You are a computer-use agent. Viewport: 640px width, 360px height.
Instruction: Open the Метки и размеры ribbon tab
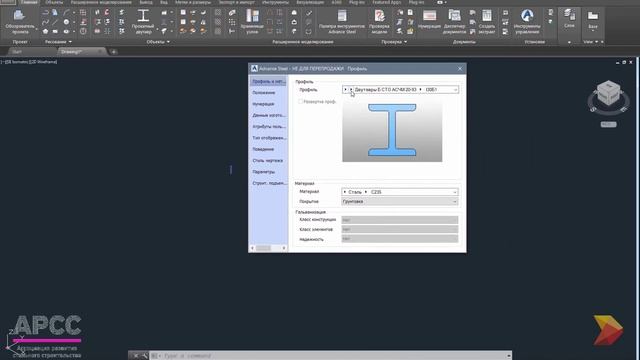click(193, 2)
